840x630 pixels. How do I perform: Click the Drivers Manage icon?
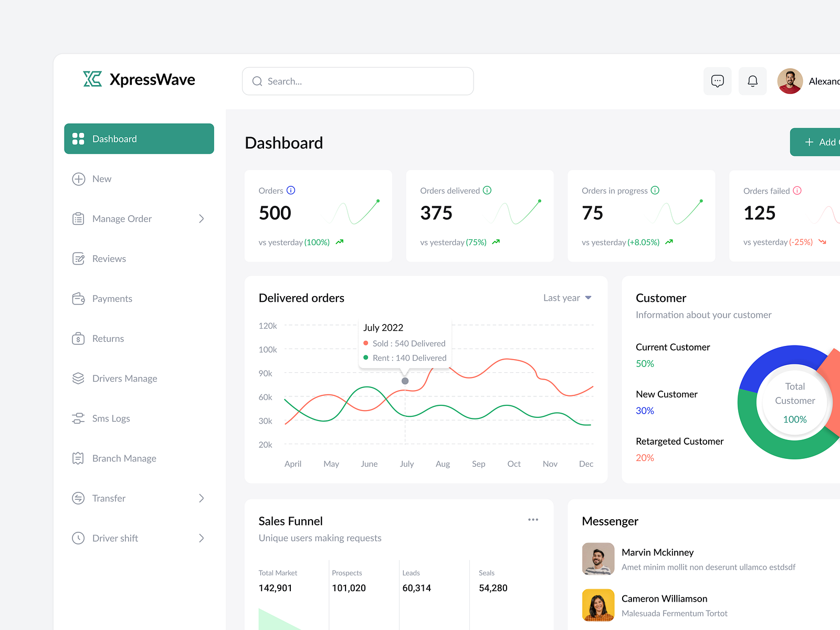pyautogui.click(x=78, y=378)
